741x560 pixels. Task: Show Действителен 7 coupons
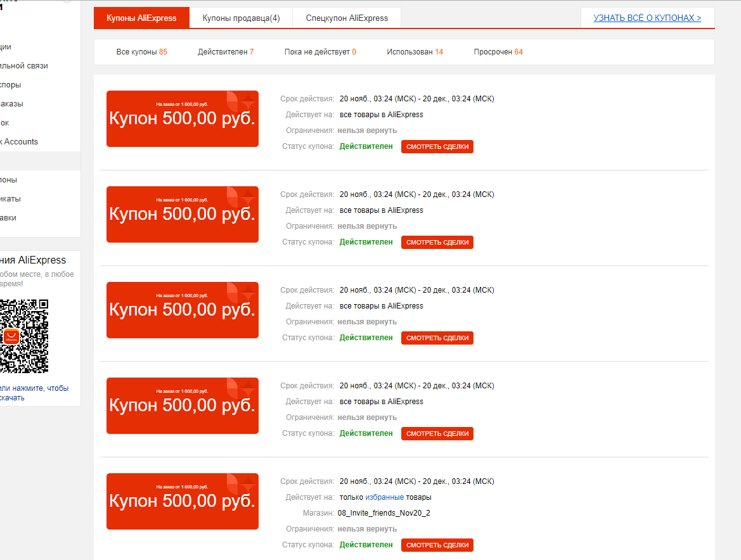pyautogui.click(x=226, y=52)
